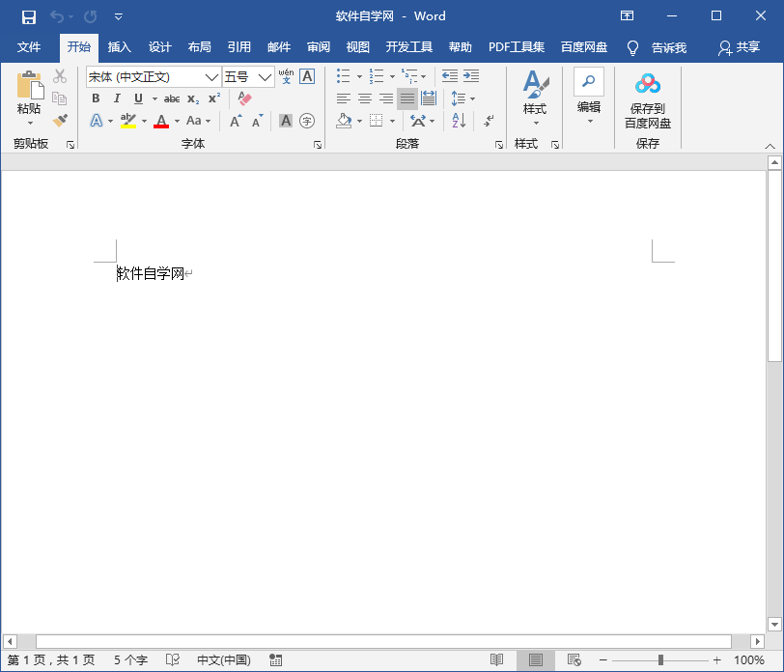Switch to the 插入 ribbon tab
The width and height of the screenshot is (784, 672).
tap(119, 46)
